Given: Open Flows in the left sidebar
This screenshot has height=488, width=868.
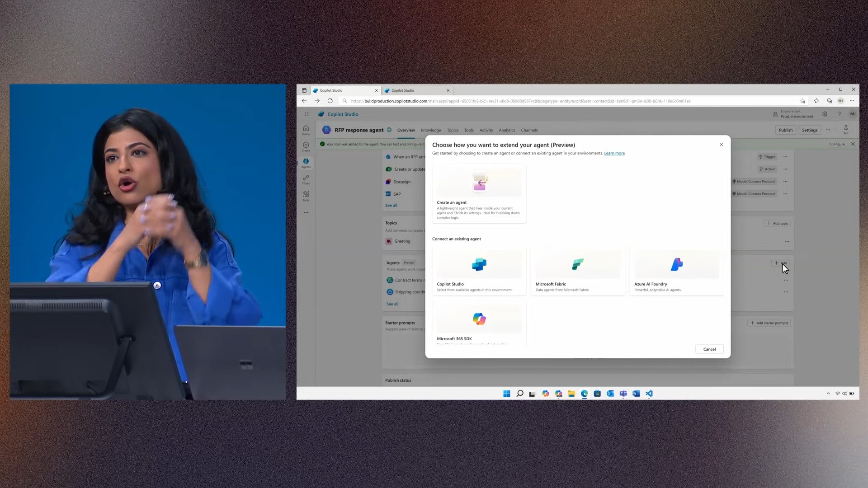Looking at the screenshot, I should 306,180.
